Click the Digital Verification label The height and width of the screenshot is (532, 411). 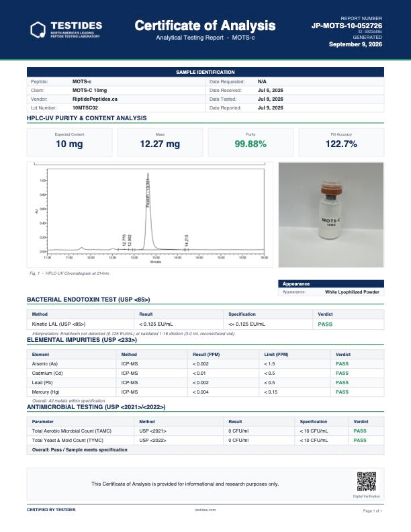coord(366,496)
